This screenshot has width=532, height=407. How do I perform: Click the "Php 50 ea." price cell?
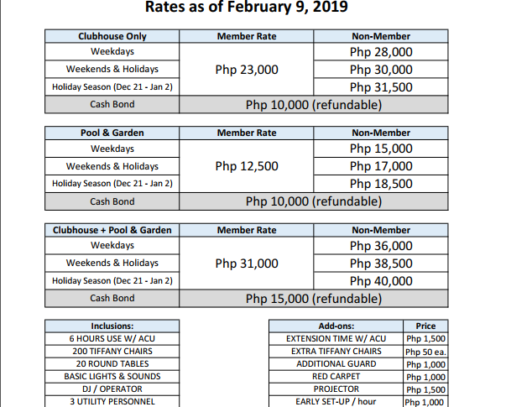click(x=425, y=352)
